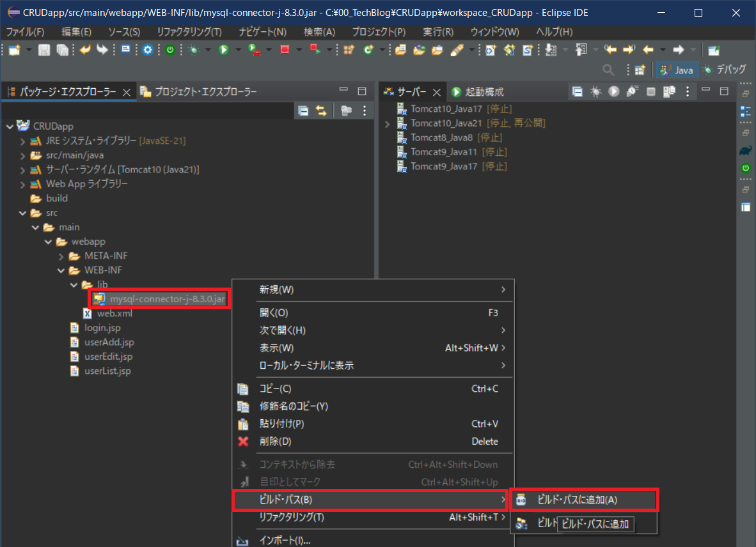Expand the src/main/java node
This screenshot has width=756, height=547.
tap(22, 155)
